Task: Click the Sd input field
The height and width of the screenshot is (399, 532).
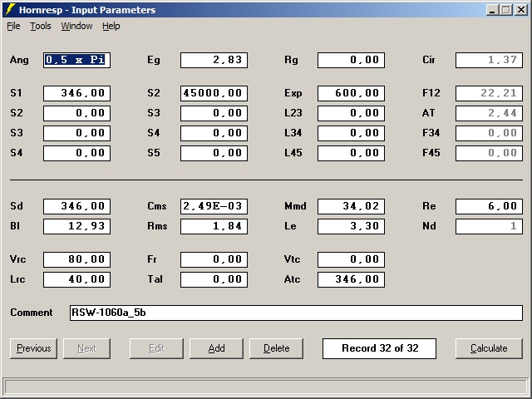Action: [76, 206]
